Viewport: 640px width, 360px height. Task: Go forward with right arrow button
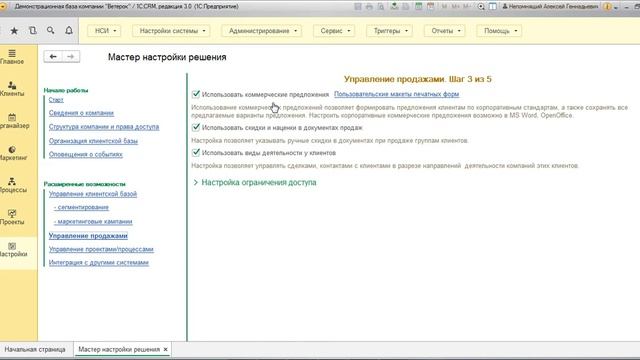click(71, 57)
